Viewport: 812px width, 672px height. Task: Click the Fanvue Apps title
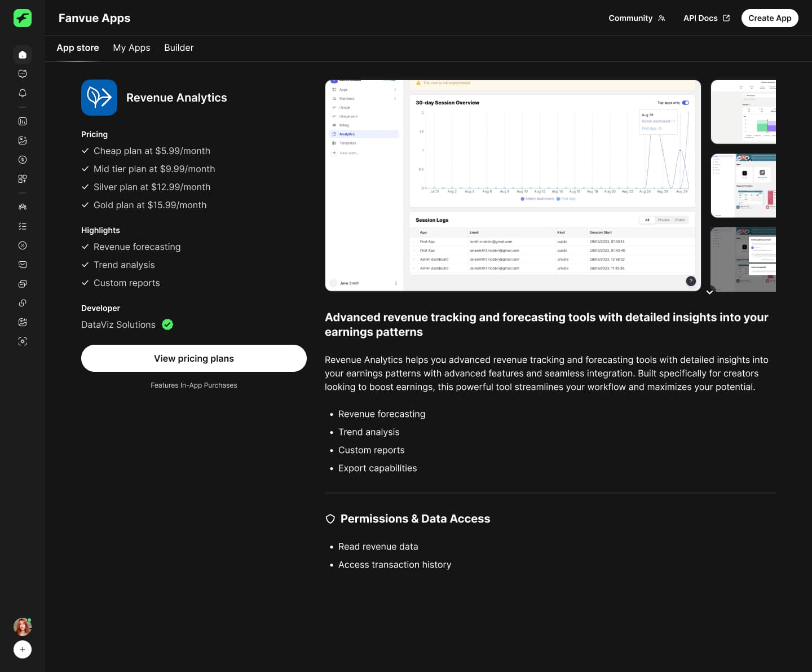click(94, 18)
